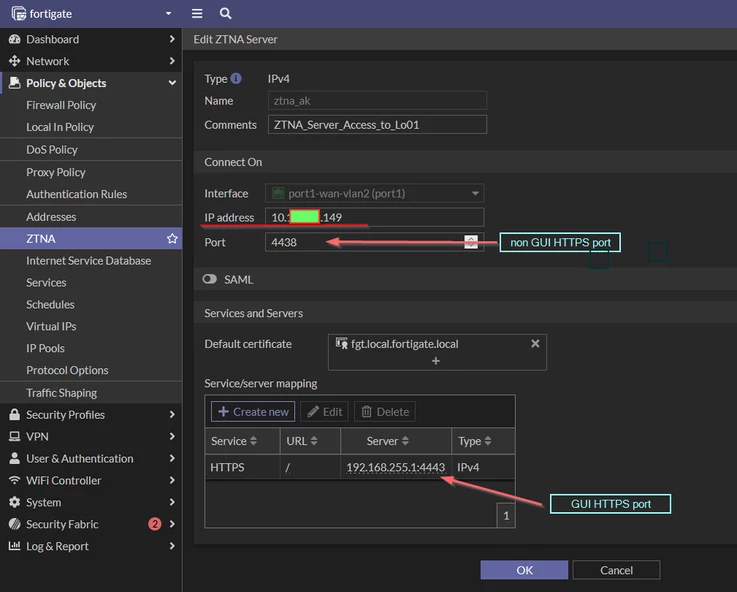Image resolution: width=737 pixels, height=592 pixels.
Task: Click the fortigate logo icon
Action: click(19, 14)
